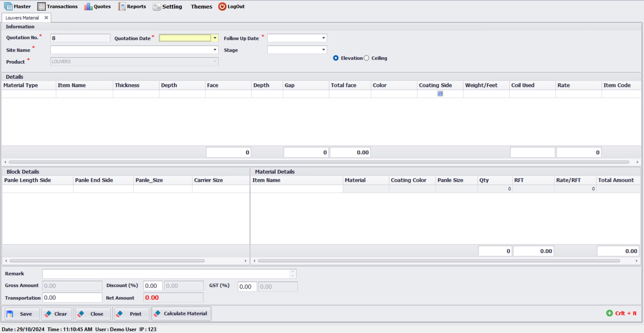The width and height of the screenshot is (644, 333).
Task: Open the Follow Up Date dropdown
Action: pos(324,38)
